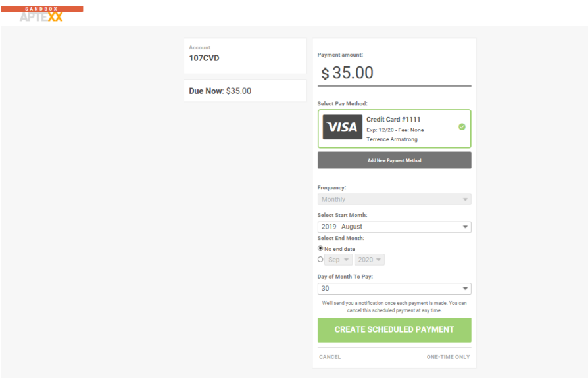588x378 pixels.
Task: Click the dollar sign beside amount
Action: pyautogui.click(x=325, y=74)
